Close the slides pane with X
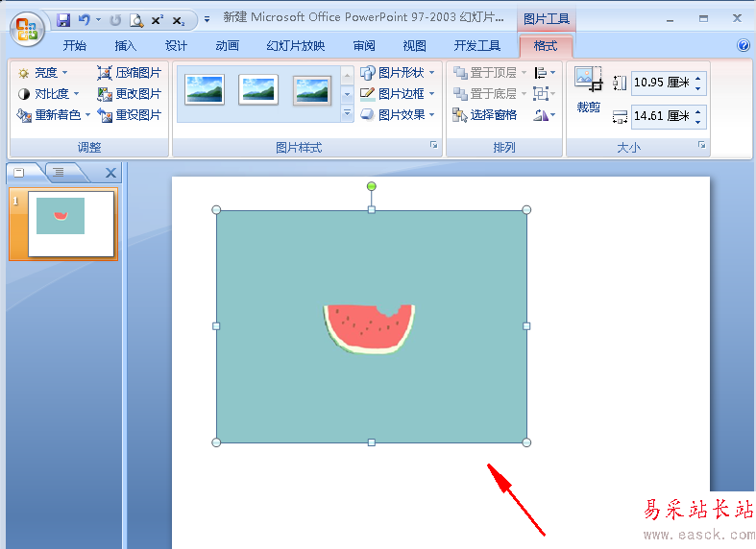The height and width of the screenshot is (549, 756). [110, 173]
